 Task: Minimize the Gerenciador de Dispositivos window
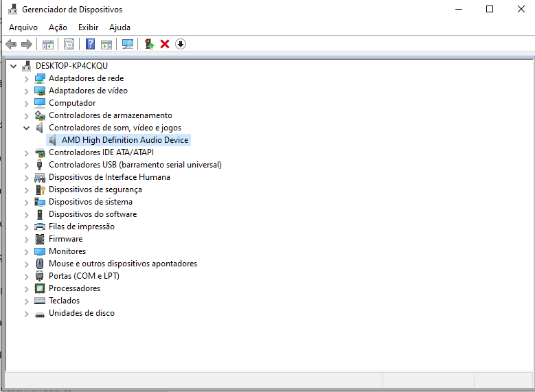[x=459, y=9]
